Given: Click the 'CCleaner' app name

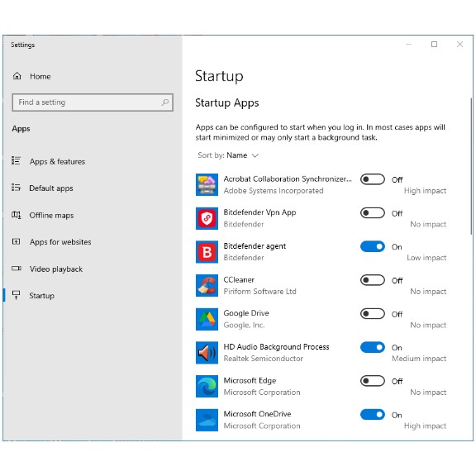Looking at the screenshot, I should point(239,279).
